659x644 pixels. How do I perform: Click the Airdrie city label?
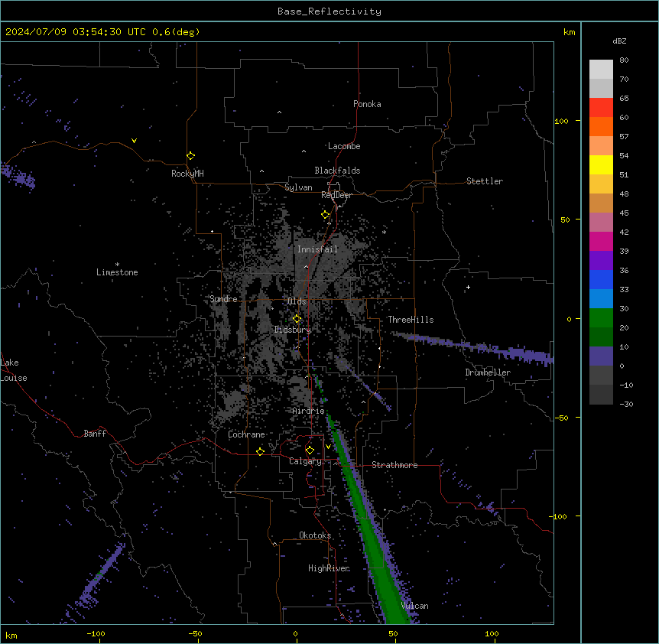308,411
